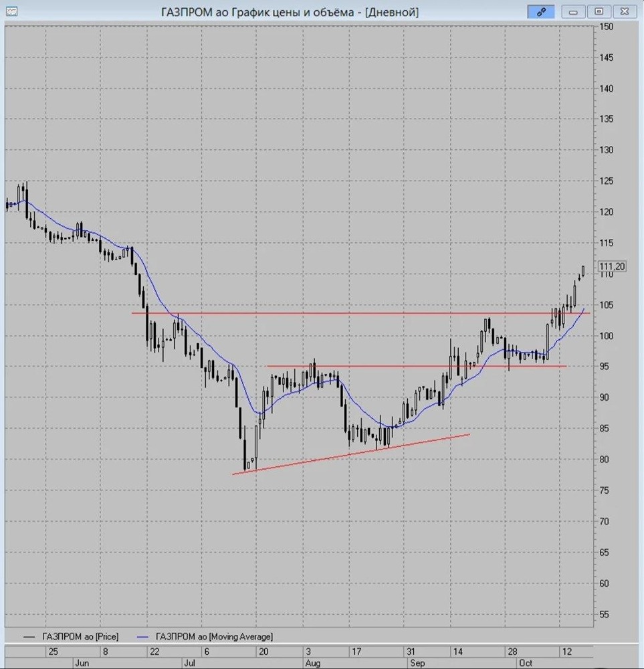
Task: Minimize the ГАЗПРОМ chart window
Action: pyautogui.click(x=573, y=12)
